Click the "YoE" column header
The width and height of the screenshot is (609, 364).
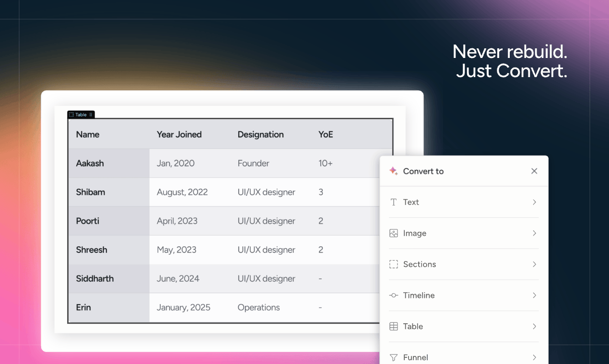[326, 134]
